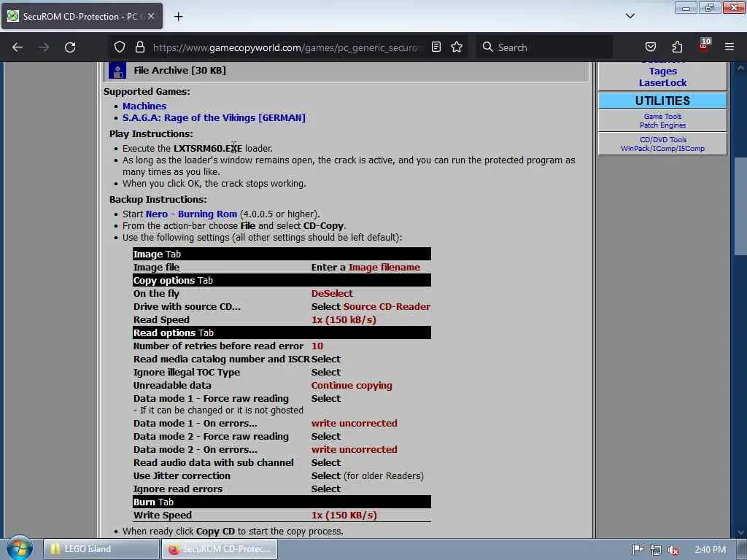Click the 'Read options Tab' header row

pos(282,332)
